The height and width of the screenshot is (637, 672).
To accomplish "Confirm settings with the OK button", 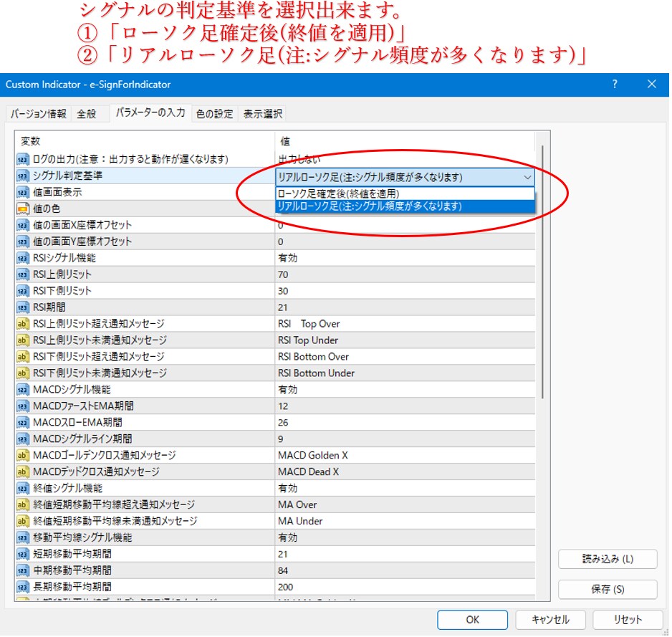I will tap(472, 620).
